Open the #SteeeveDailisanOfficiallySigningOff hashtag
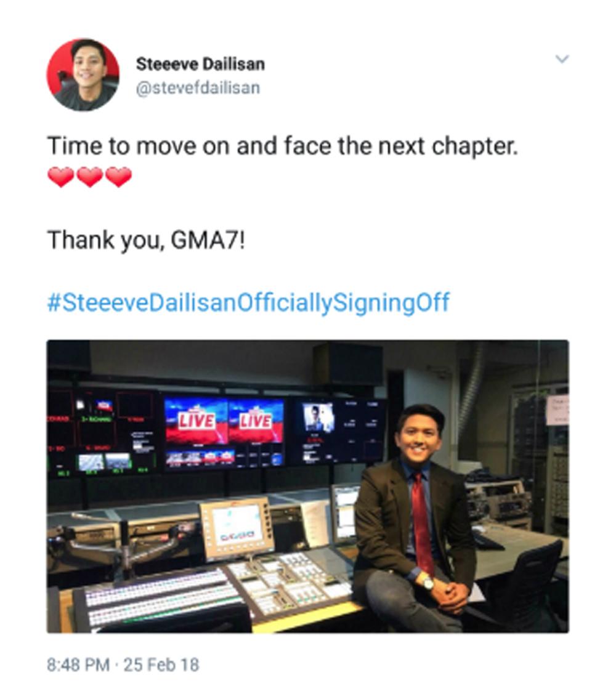The height and width of the screenshot is (691, 616). [x=248, y=302]
